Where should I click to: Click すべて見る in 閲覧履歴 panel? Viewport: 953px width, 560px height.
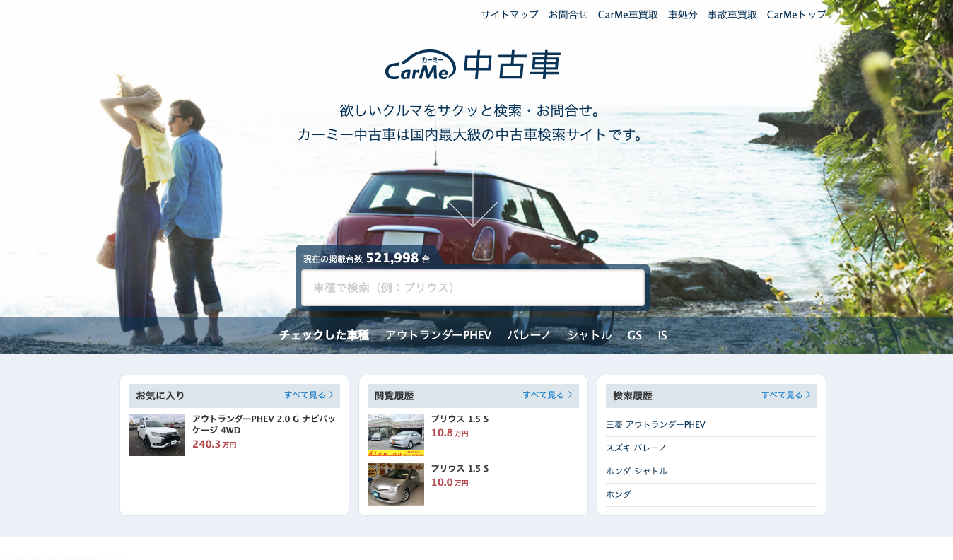(548, 395)
